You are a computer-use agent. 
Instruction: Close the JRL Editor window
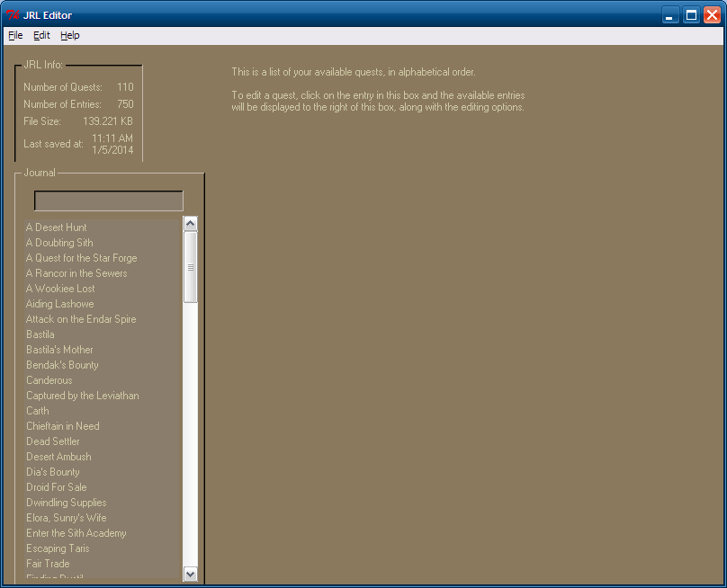pos(713,14)
